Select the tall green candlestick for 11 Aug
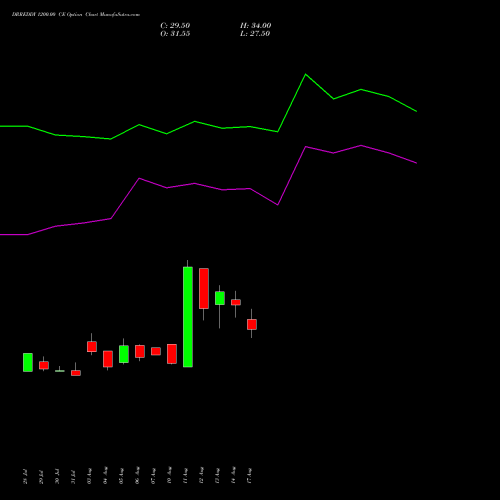 [188, 317]
